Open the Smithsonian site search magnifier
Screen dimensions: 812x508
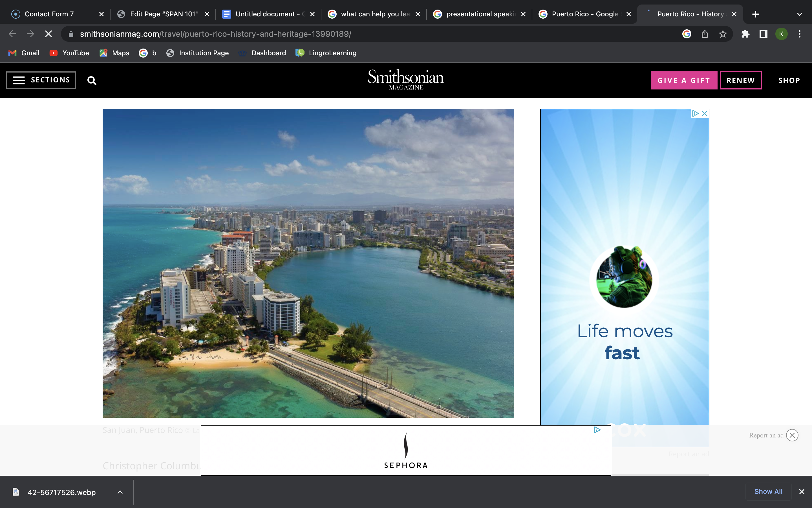[92, 81]
